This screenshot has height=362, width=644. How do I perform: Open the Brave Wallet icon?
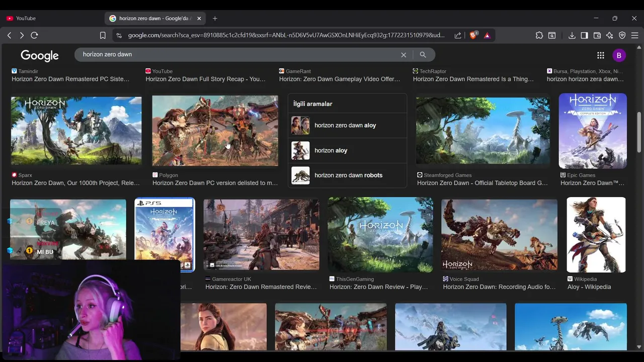(597, 35)
